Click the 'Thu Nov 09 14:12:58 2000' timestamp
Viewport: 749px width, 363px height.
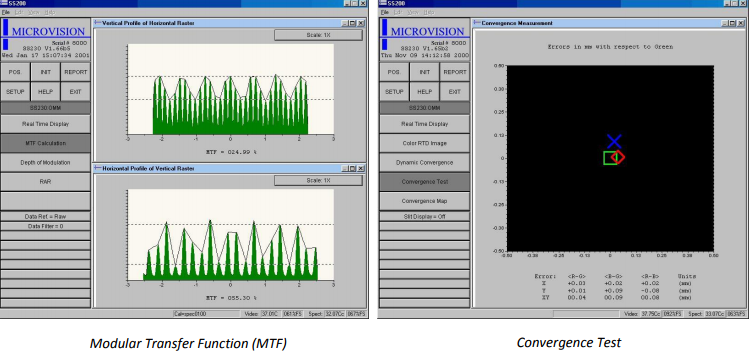425,55
